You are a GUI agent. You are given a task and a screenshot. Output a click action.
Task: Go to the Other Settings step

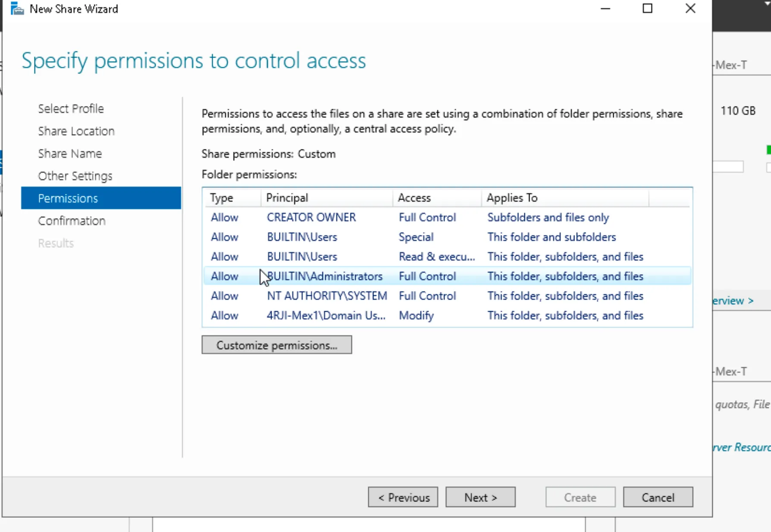pyautogui.click(x=75, y=175)
